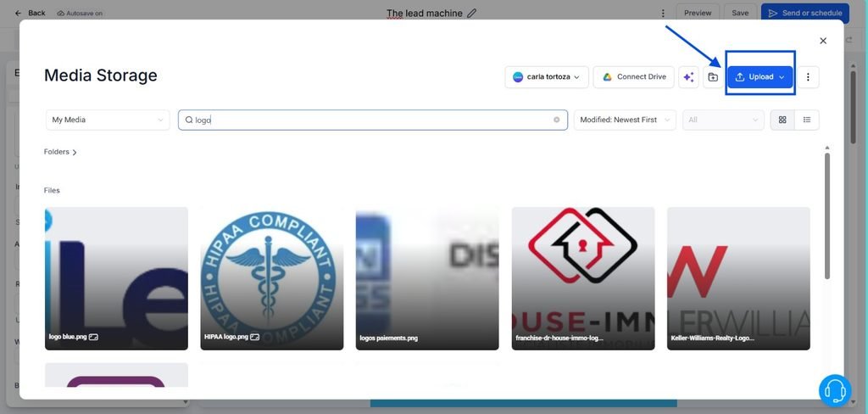Image resolution: width=868 pixels, height=414 pixels.
Task: Clear the logo search text
Action: tap(556, 120)
